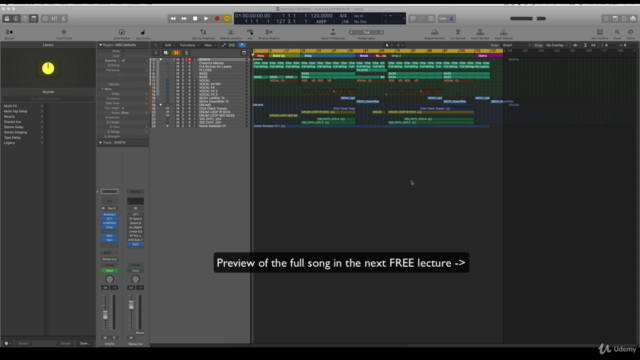Open the Mixer from the control bar

pos(54,18)
